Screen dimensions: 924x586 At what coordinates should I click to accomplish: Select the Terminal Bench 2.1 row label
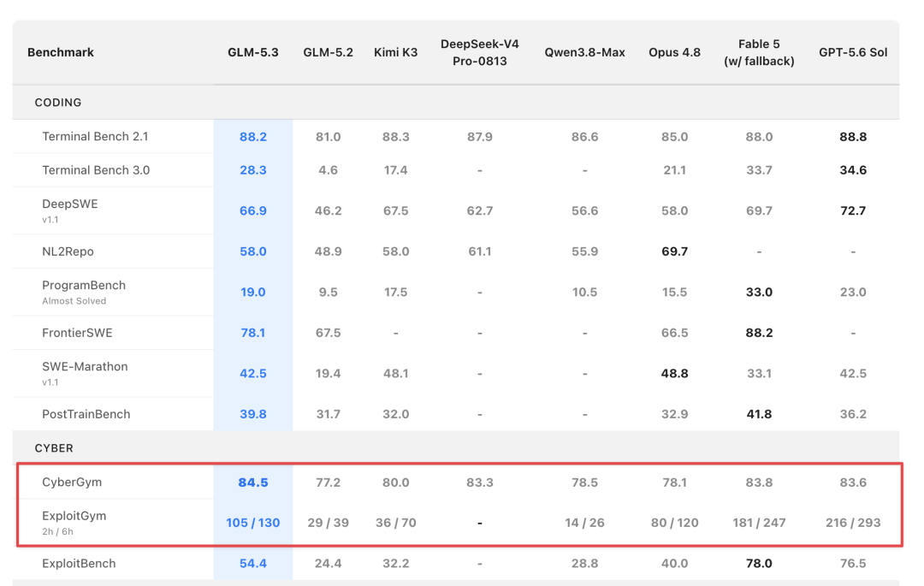pos(95,137)
